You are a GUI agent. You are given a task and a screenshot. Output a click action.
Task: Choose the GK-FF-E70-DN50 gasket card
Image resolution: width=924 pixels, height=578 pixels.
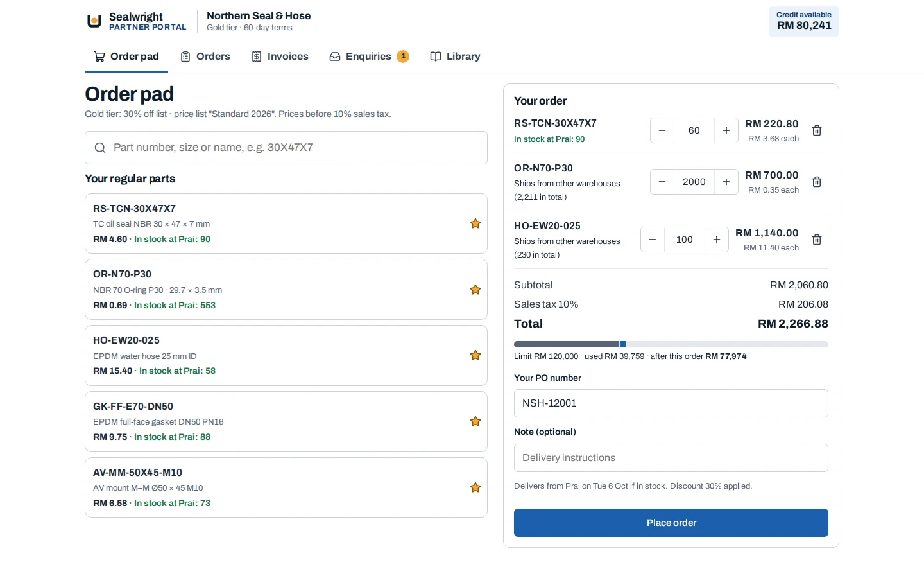point(286,421)
